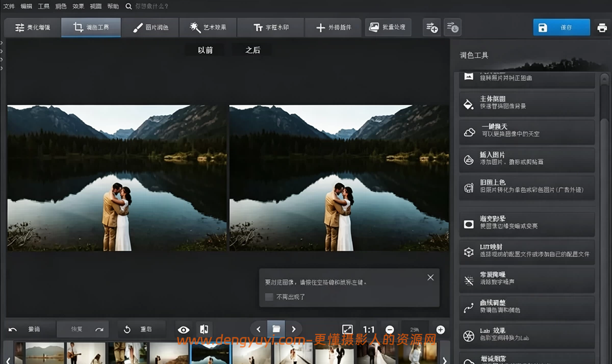Click the 批量处理 batch processing button
Viewport: 612px width, 364px height.
tap(388, 28)
